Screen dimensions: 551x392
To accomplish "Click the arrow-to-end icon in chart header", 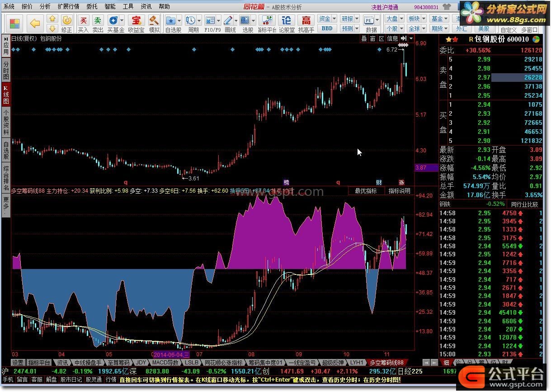I will 403,39.
